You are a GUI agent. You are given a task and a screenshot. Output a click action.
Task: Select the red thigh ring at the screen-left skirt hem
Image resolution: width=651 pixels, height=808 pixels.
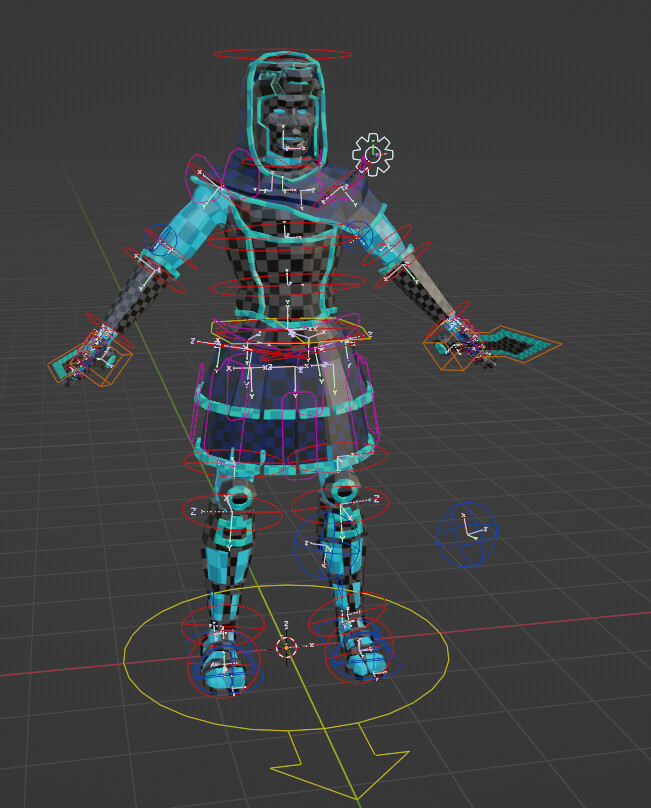click(x=233, y=463)
